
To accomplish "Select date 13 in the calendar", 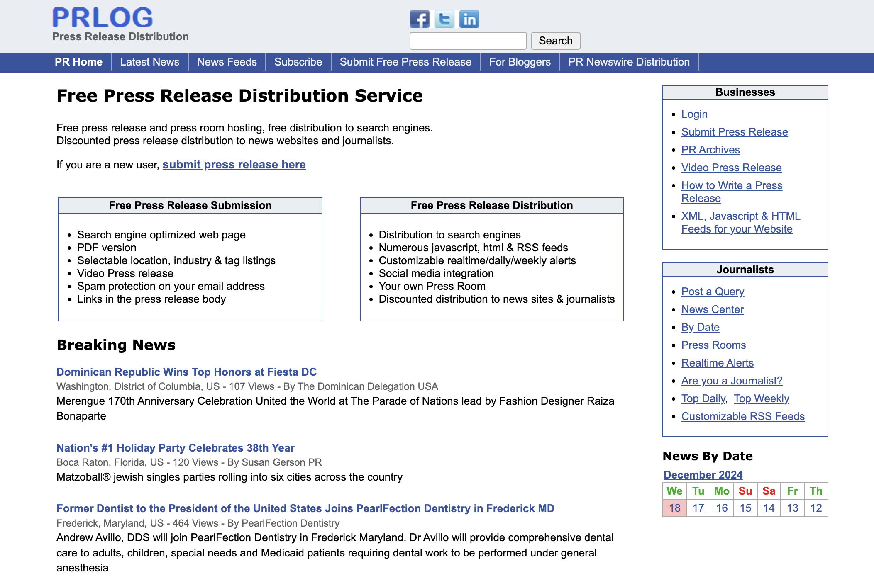I will (792, 508).
